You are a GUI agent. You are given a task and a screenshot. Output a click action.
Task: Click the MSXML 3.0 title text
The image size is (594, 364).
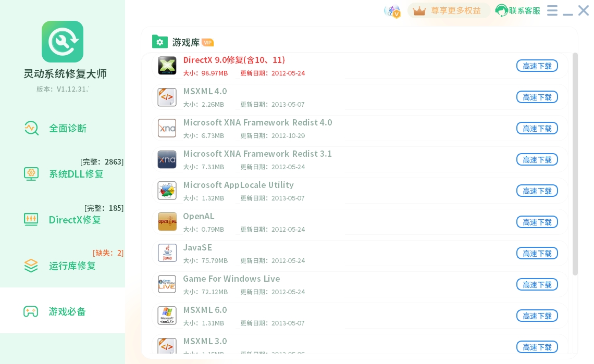(x=205, y=341)
